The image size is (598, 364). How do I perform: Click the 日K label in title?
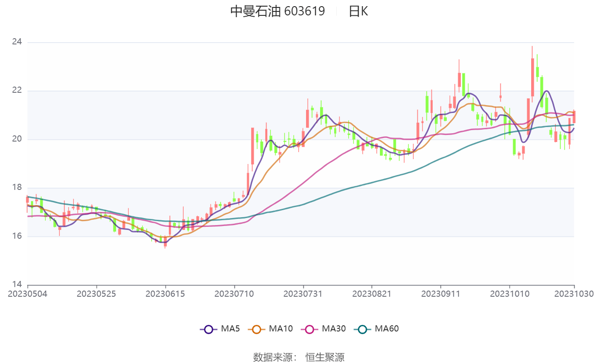coord(358,11)
